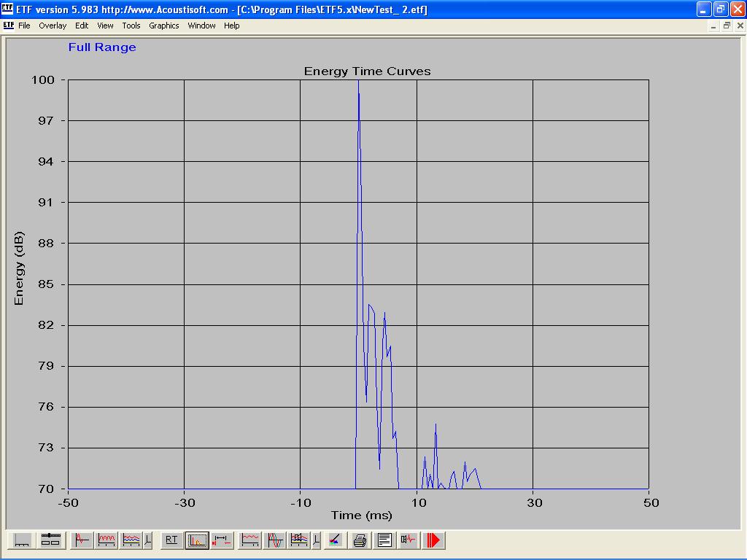
Task: Click the printer icon in bottom toolbar
Action: click(x=360, y=540)
